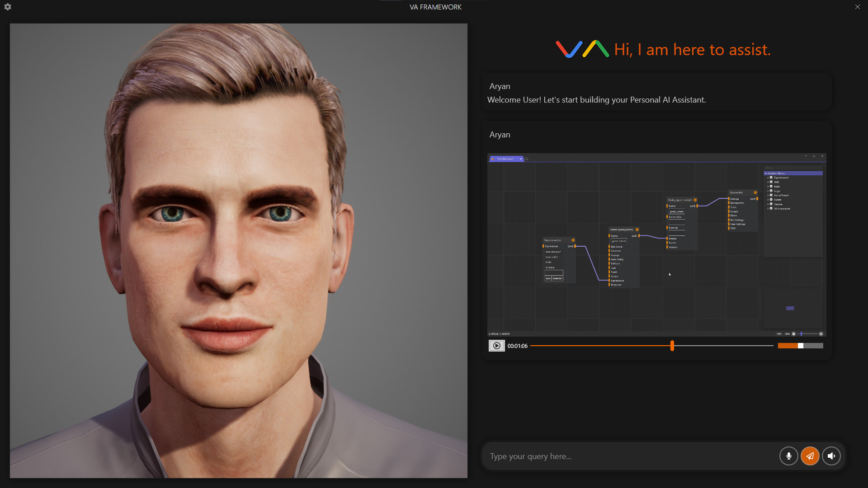
Task: Click the orange video progress slider handle
Action: pyautogui.click(x=672, y=346)
